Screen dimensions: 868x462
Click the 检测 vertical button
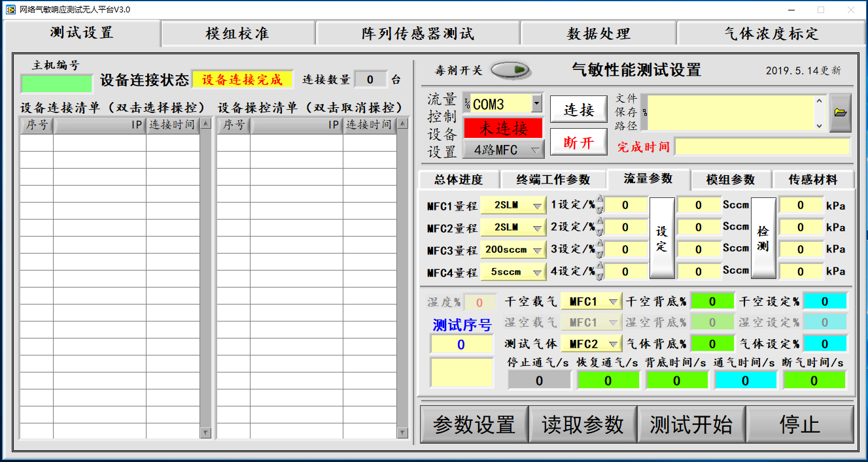click(x=763, y=238)
